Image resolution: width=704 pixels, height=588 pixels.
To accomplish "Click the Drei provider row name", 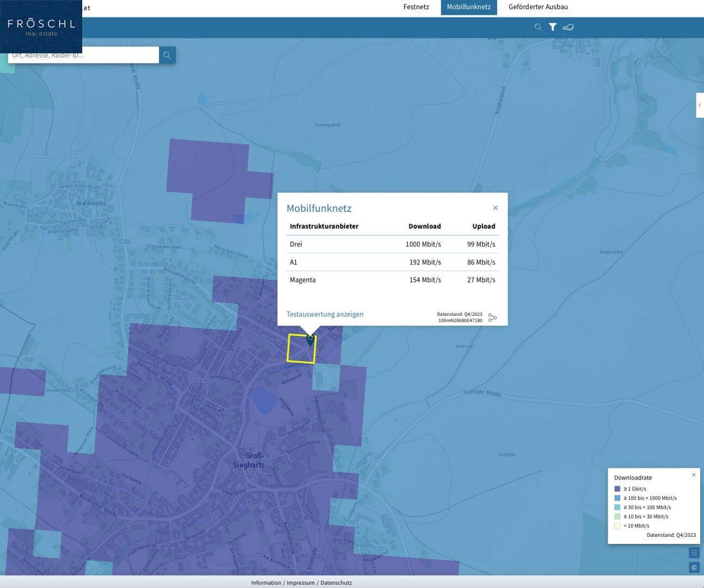I will 296,244.
